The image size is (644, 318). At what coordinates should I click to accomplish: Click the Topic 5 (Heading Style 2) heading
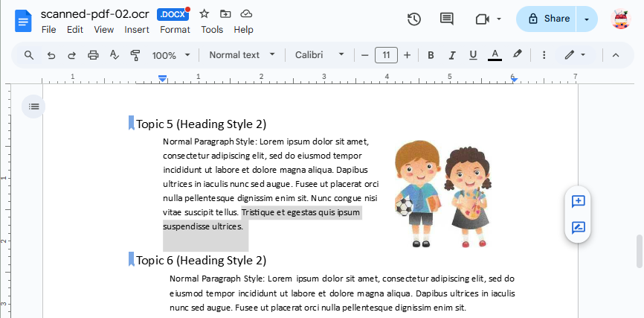point(202,124)
